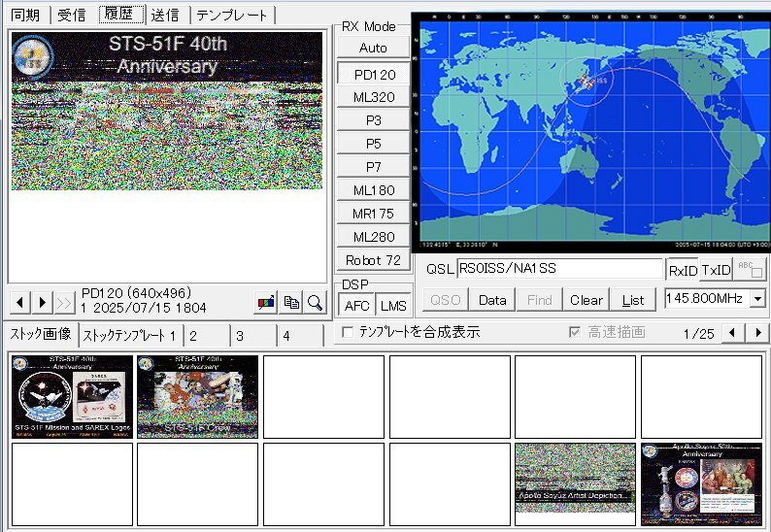771x532 pixels.
Task: Click the PD120 (640x496) mode text
Action: pos(136,293)
